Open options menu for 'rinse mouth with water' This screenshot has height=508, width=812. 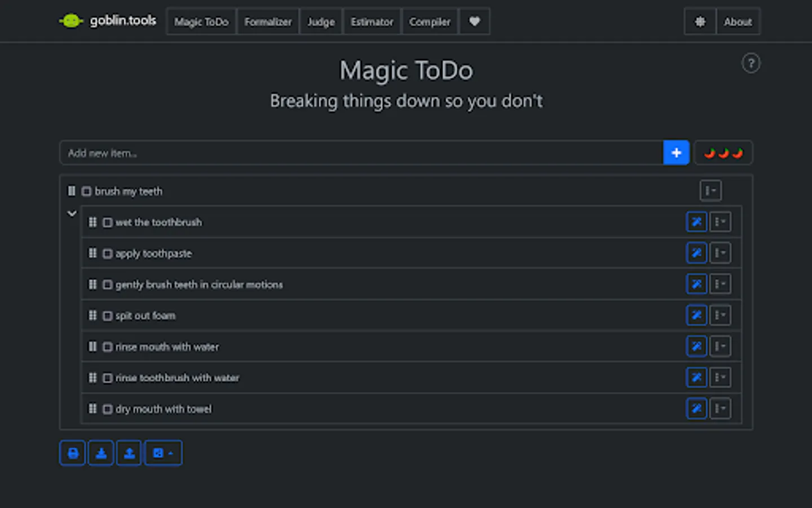pos(720,346)
